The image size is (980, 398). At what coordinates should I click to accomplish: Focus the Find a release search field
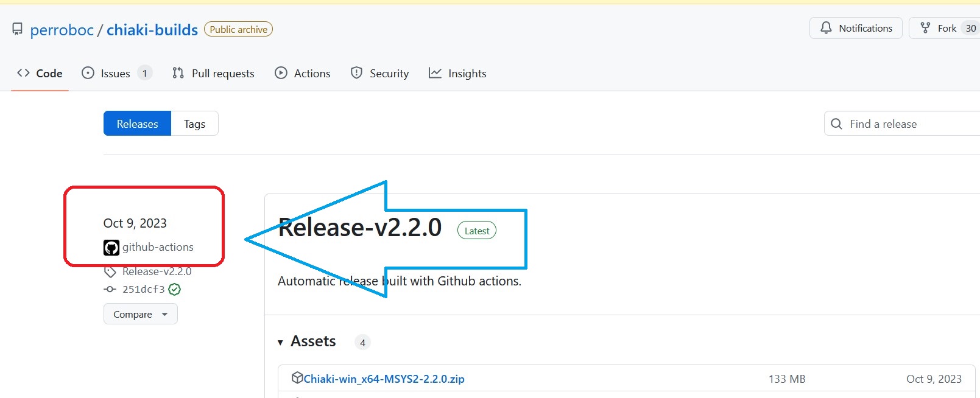902,124
